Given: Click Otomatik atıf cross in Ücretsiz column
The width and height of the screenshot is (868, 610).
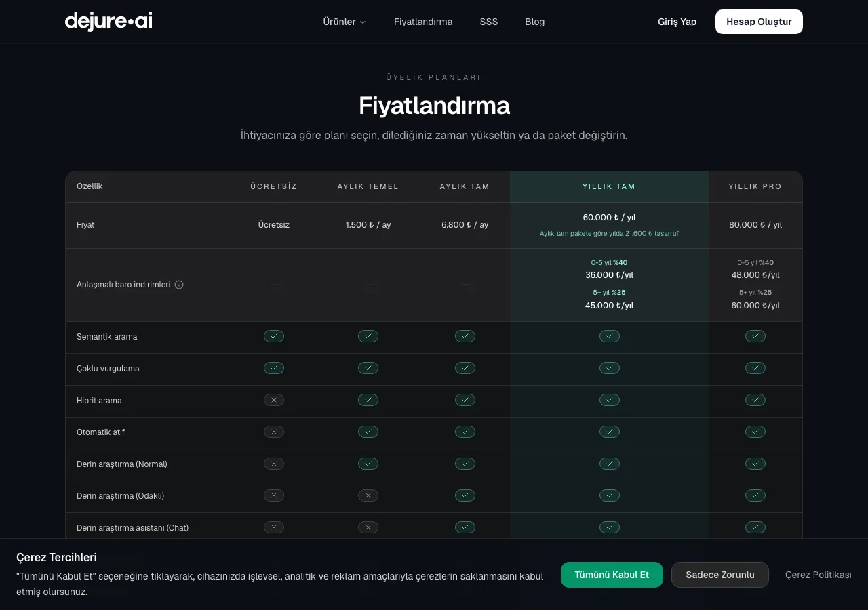Looking at the screenshot, I should pyautogui.click(x=274, y=432).
